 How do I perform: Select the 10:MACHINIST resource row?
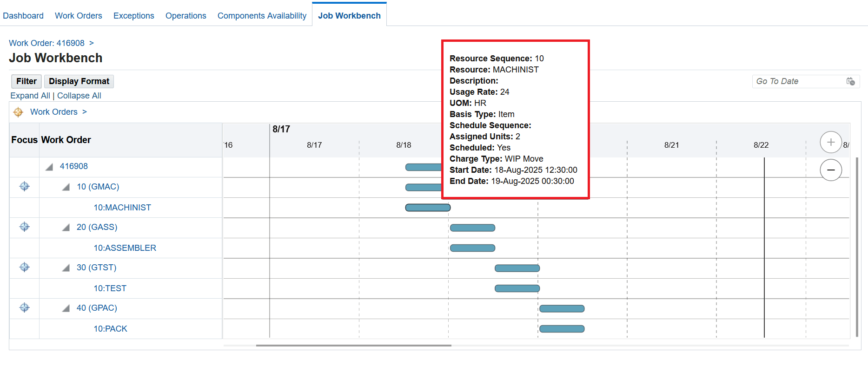pos(122,208)
